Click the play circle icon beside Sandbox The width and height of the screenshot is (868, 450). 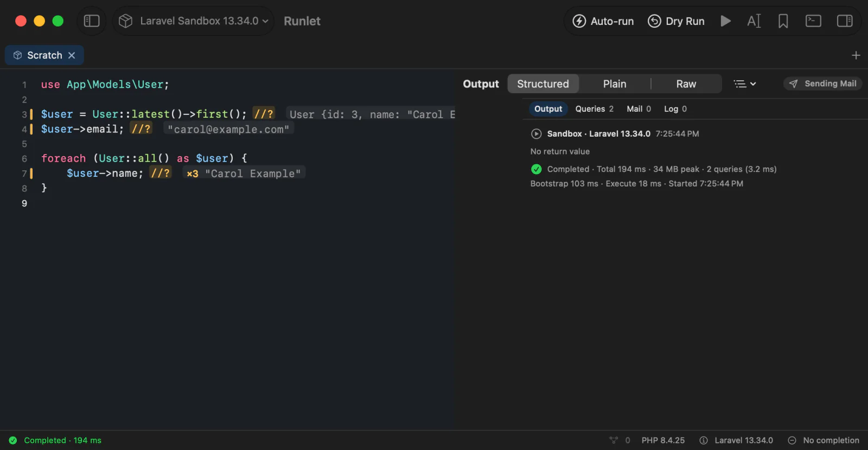pyautogui.click(x=536, y=134)
